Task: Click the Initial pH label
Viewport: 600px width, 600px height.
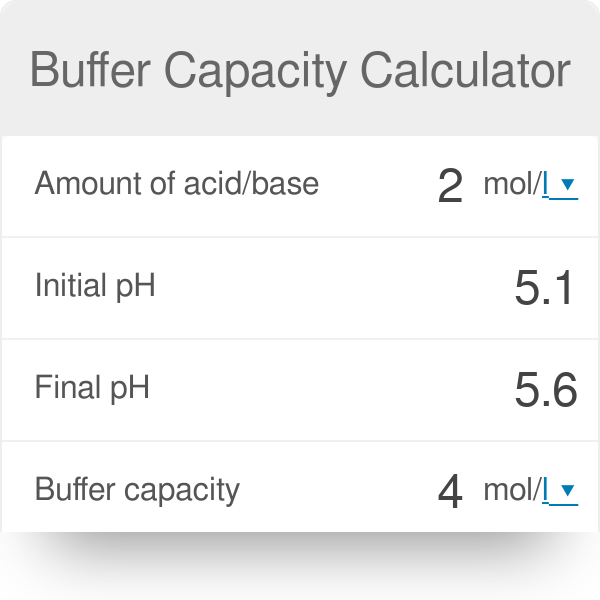Action: point(95,286)
